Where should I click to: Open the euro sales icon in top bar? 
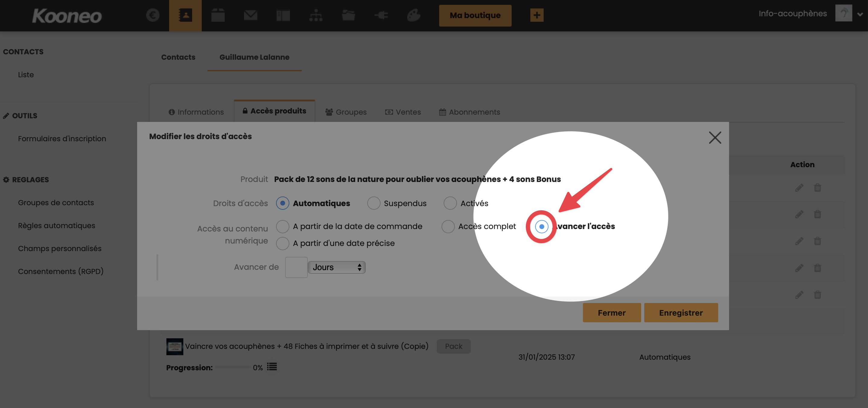point(153,15)
